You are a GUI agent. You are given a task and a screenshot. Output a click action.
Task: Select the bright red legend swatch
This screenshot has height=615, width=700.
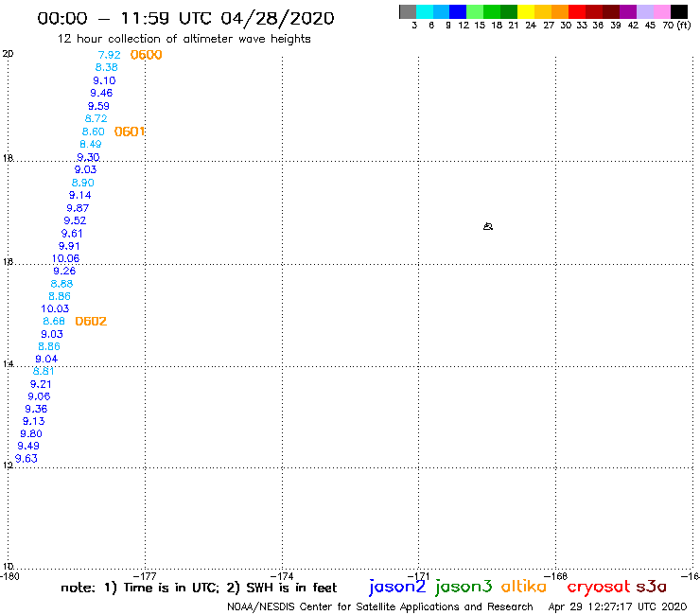577,11
